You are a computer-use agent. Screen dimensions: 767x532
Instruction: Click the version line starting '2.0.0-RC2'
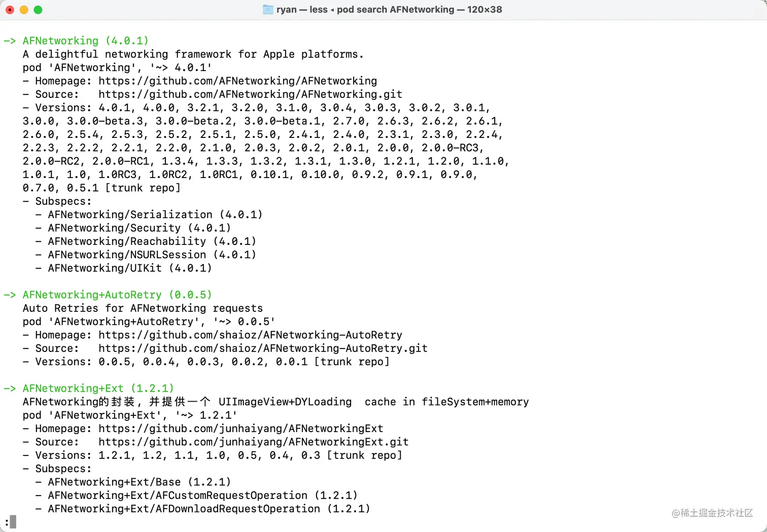click(265, 161)
